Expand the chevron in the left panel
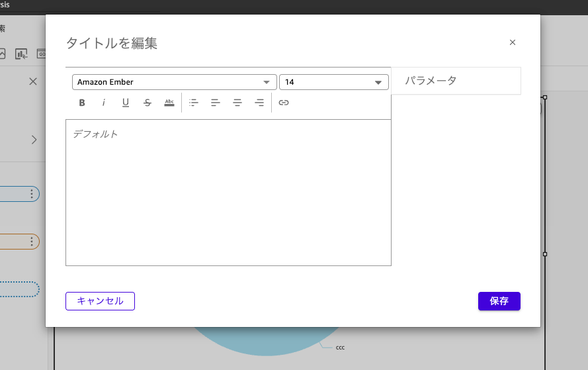 tap(34, 140)
